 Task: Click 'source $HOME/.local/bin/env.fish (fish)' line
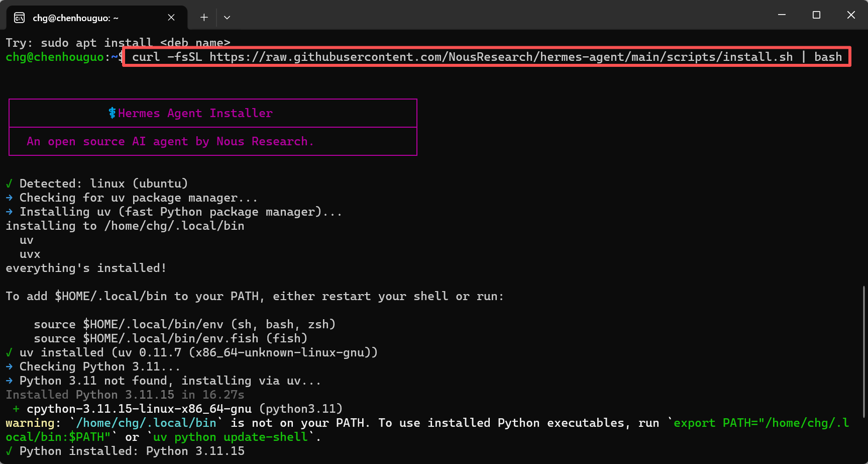pos(170,338)
